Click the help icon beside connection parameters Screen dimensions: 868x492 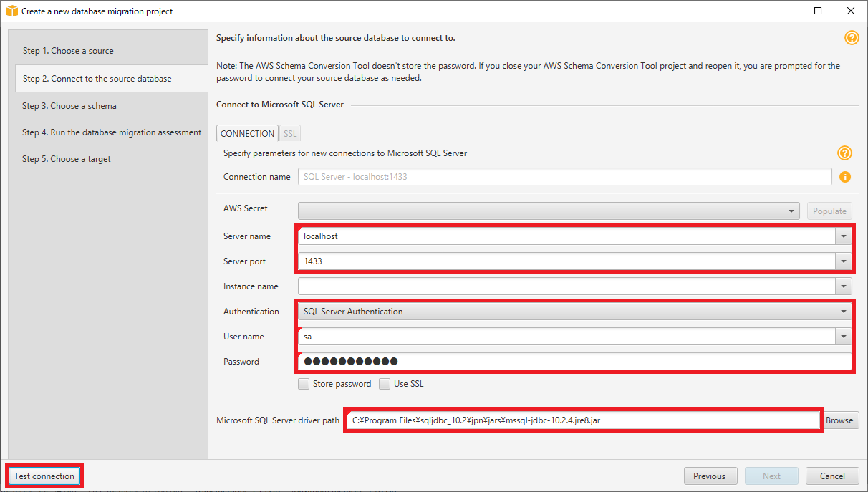[844, 153]
